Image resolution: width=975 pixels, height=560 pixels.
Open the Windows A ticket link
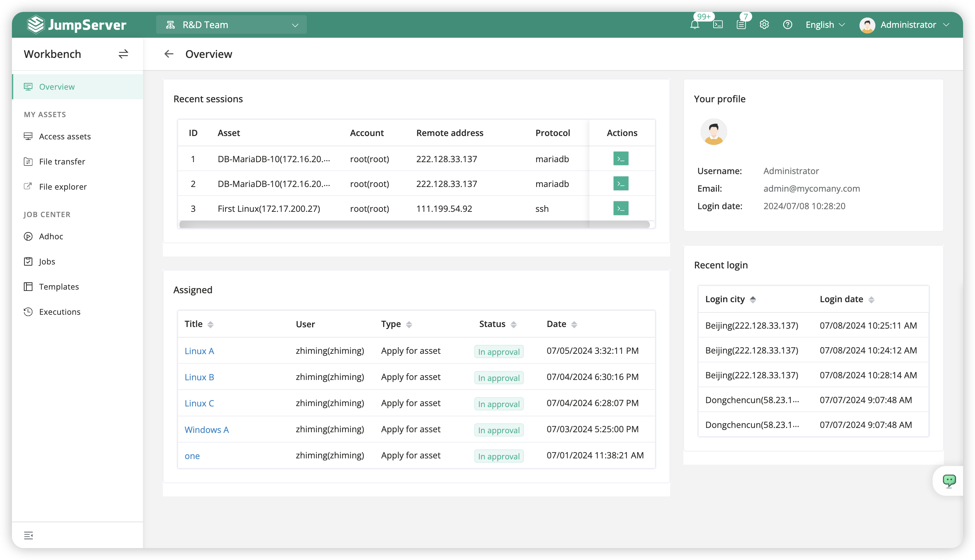[207, 430]
